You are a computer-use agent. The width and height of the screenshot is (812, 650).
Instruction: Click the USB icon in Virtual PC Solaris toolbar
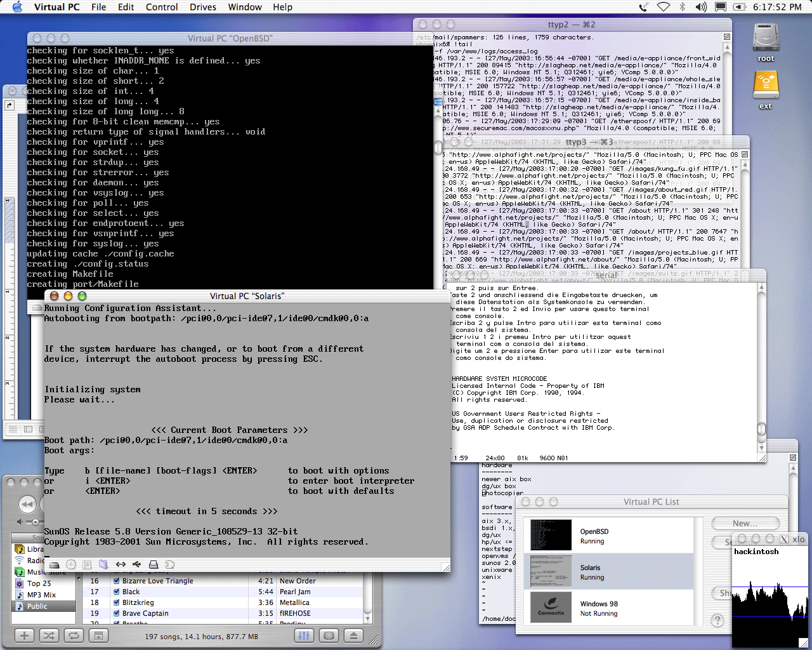[x=137, y=565]
